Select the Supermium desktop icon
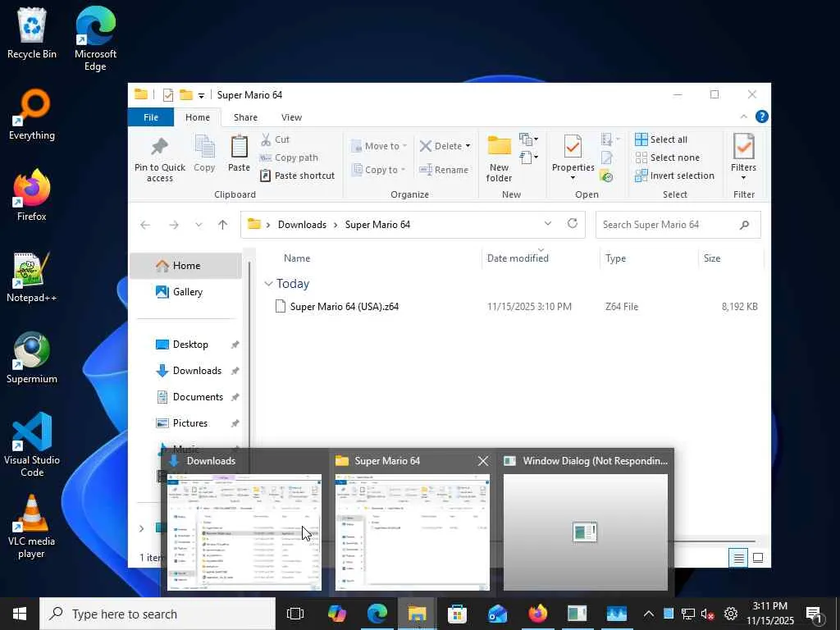 pos(32,358)
